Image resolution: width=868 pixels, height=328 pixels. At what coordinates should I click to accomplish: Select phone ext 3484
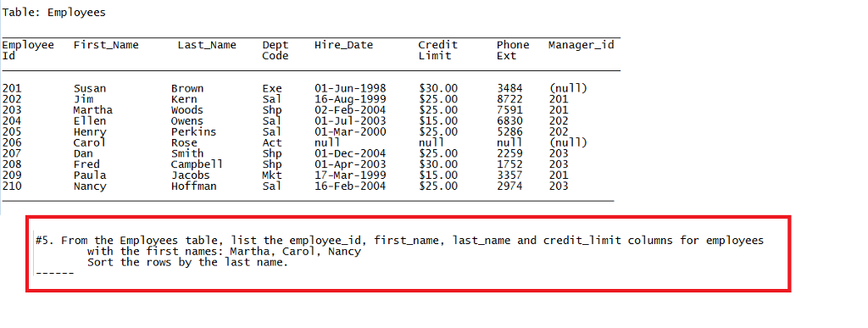[509, 88]
